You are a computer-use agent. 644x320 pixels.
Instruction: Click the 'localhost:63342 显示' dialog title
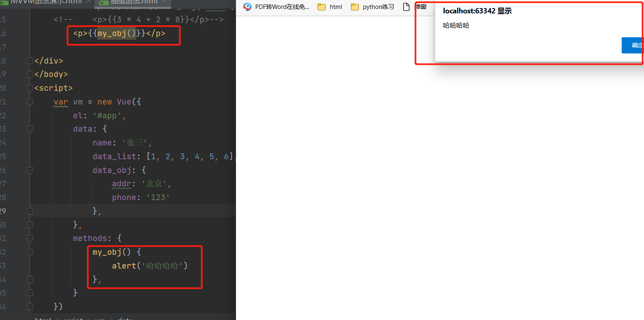(x=477, y=11)
